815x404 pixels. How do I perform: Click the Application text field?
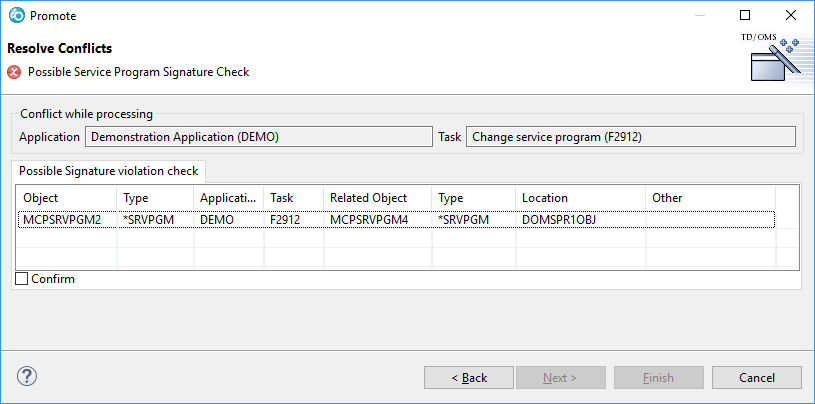click(257, 136)
